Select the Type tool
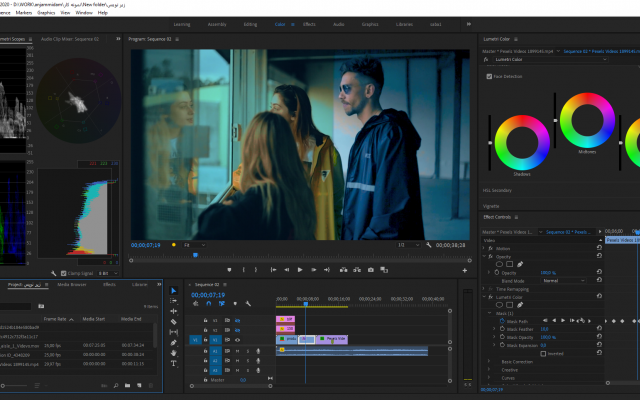Viewport: 640px width, 400px height. [173, 363]
